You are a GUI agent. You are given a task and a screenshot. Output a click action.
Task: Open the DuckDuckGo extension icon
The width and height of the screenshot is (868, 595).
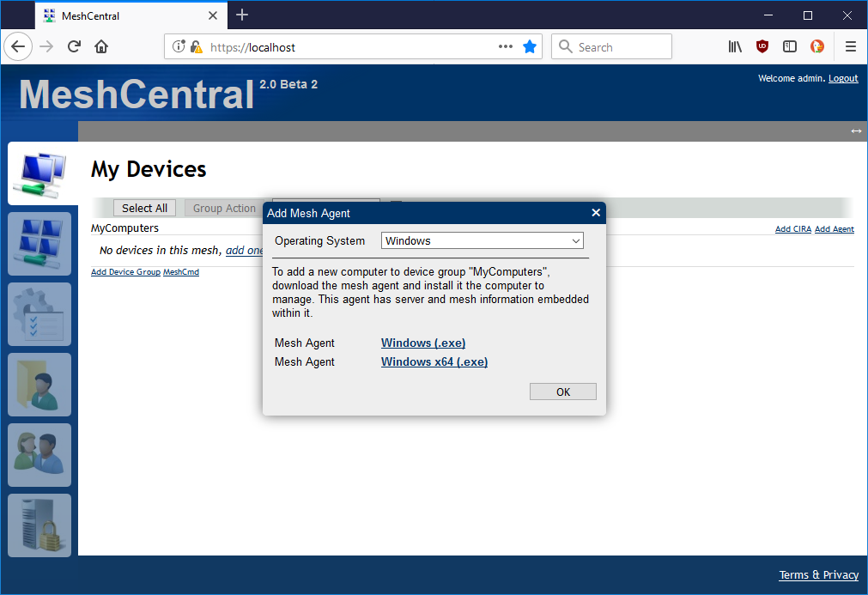click(817, 46)
